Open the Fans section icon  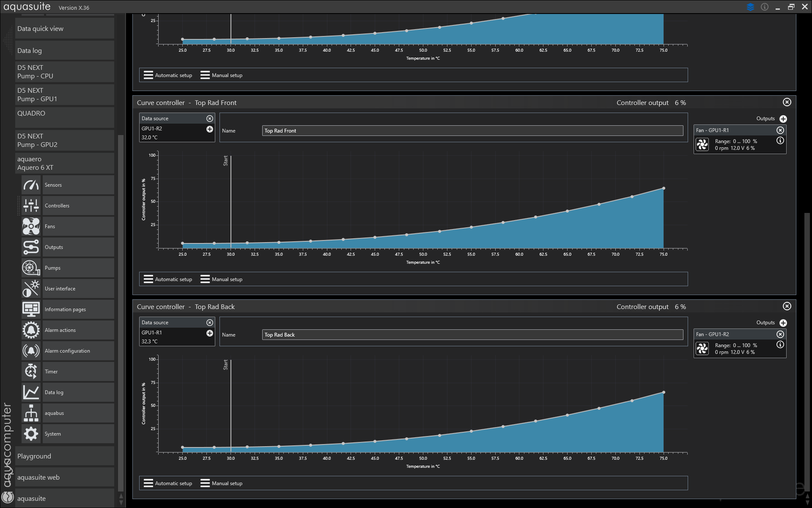(x=31, y=226)
